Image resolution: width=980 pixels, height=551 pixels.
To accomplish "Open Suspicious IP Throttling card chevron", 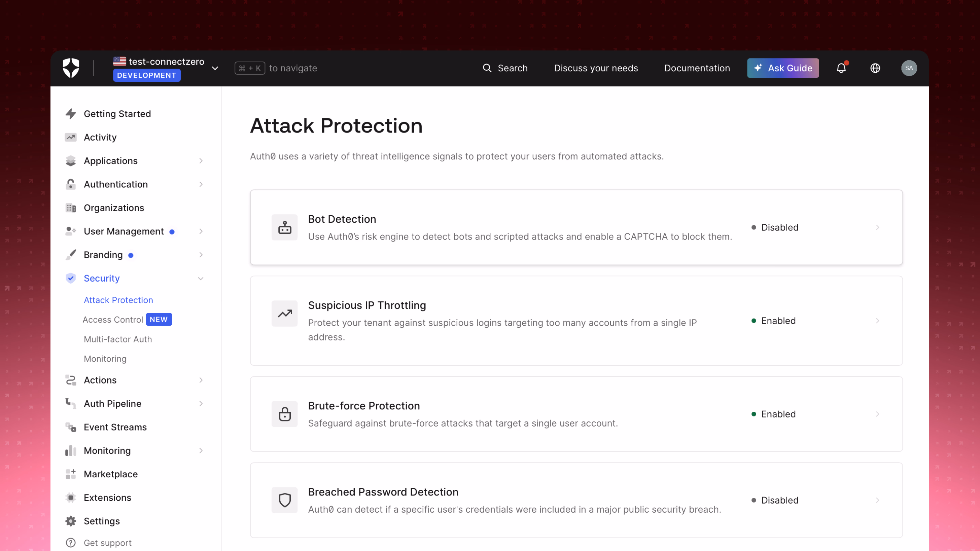I will coord(878,321).
